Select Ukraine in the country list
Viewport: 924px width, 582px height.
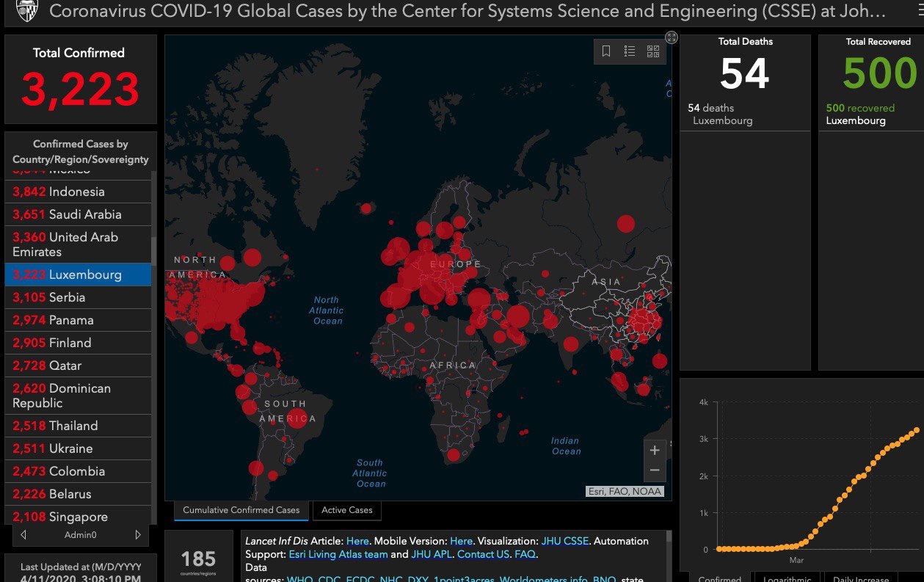tap(78, 448)
